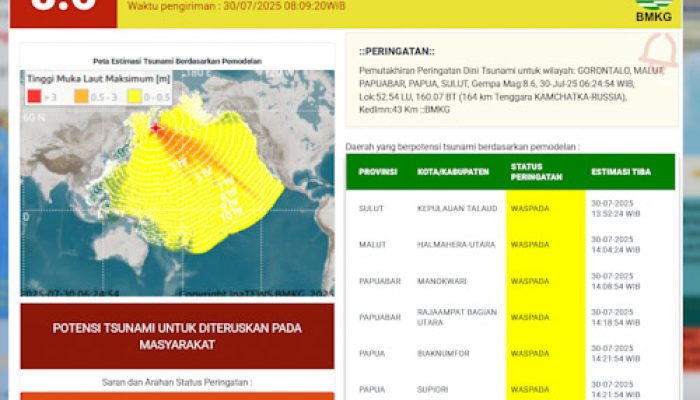Click WASPADA status for Kepulauan Talaud
This screenshot has width=700, height=400.
pyautogui.click(x=530, y=208)
